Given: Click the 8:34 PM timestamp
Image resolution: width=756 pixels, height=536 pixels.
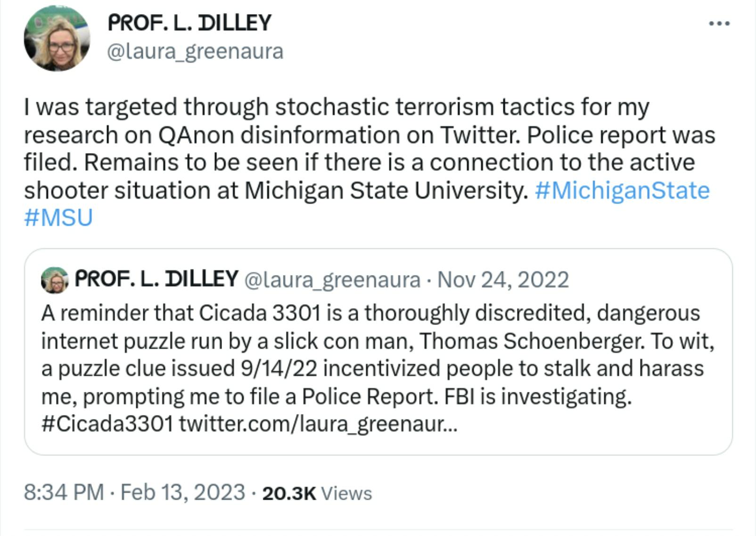Looking at the screenshot, I should (64, 492).
